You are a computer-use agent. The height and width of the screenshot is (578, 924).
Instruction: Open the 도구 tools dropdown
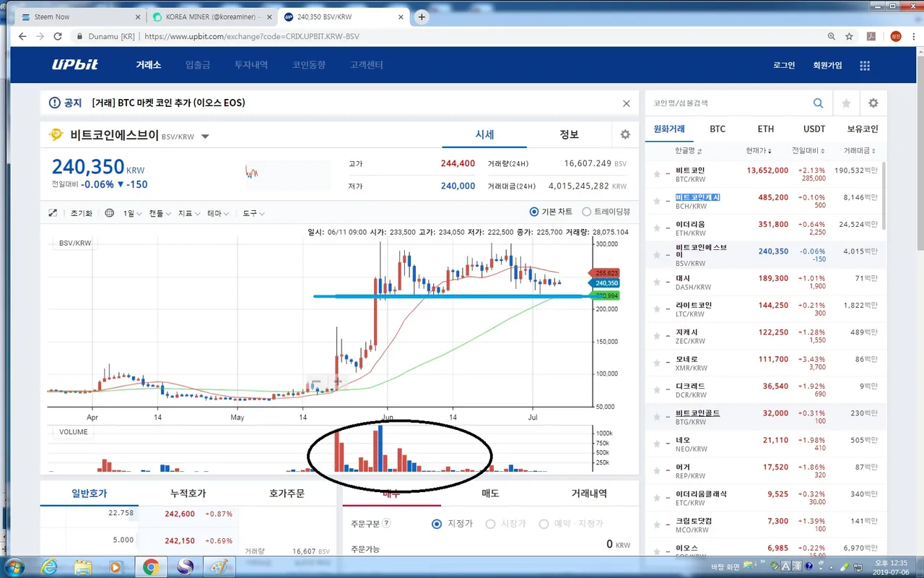click(x=254, y=214)
